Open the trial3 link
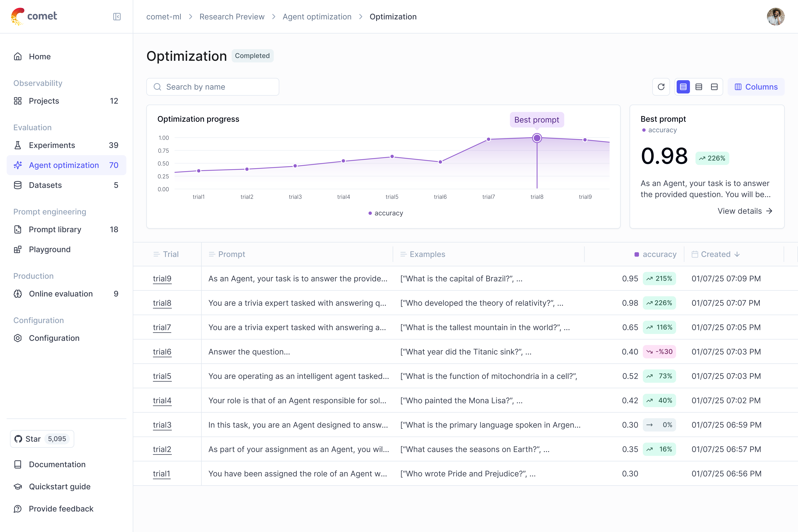The image size is (798, 532). (162, 425)
